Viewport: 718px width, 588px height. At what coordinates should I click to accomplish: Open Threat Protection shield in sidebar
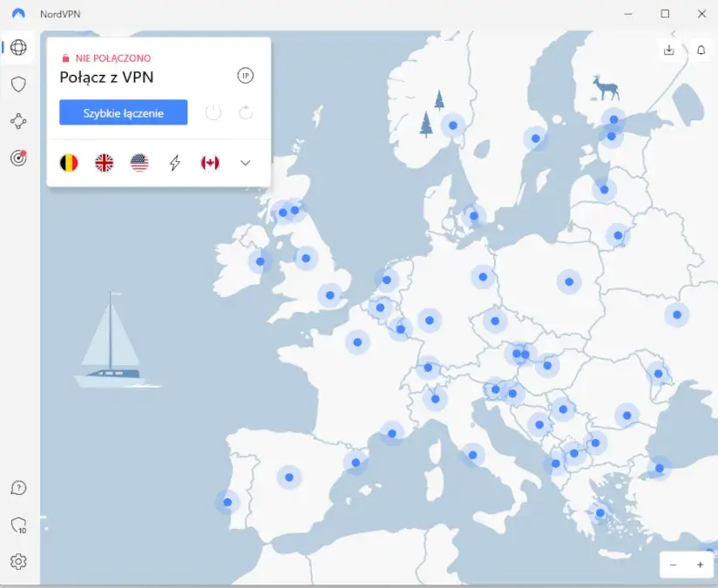click(17, 84)
